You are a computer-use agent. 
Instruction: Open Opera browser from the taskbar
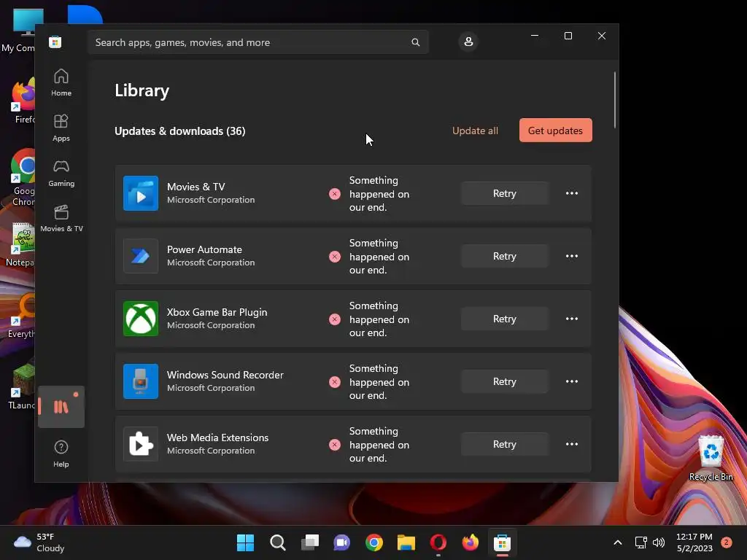point(438,542)
